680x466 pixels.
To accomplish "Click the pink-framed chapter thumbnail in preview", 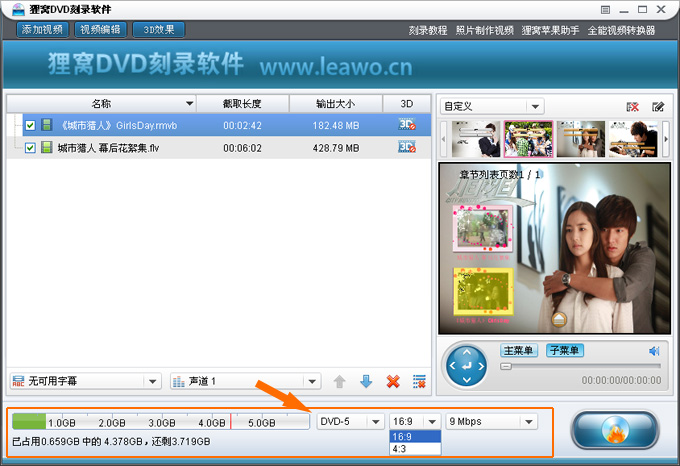I will pos(483,228).
